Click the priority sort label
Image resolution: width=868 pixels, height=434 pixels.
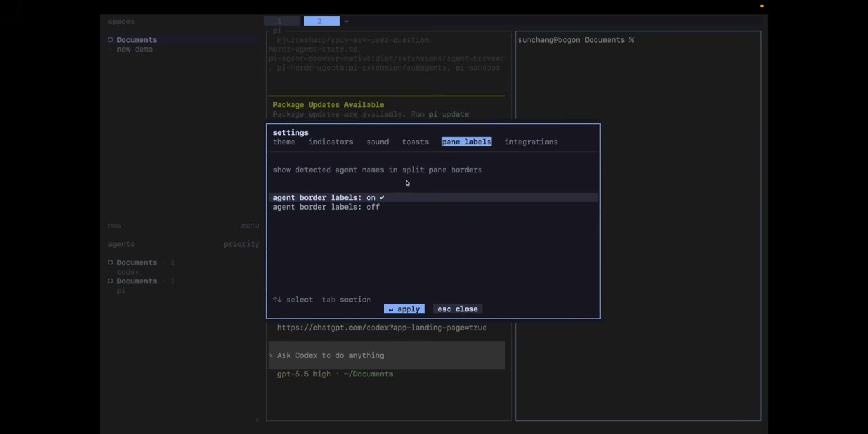pos(241,244)
